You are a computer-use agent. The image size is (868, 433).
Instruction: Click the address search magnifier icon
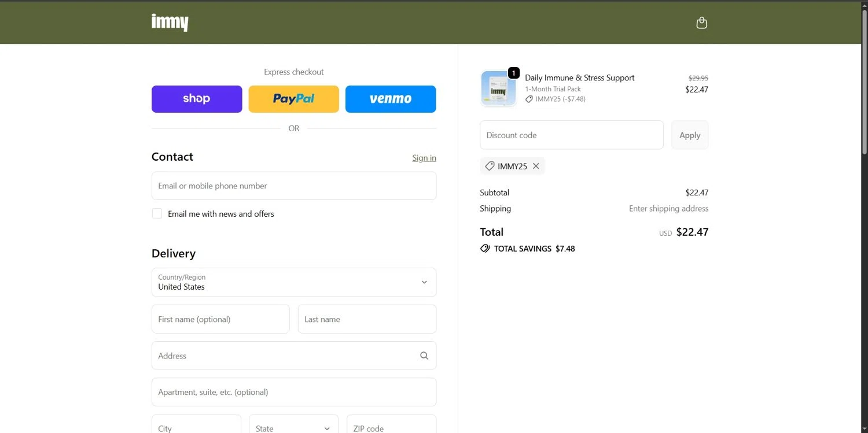[424, 356]
